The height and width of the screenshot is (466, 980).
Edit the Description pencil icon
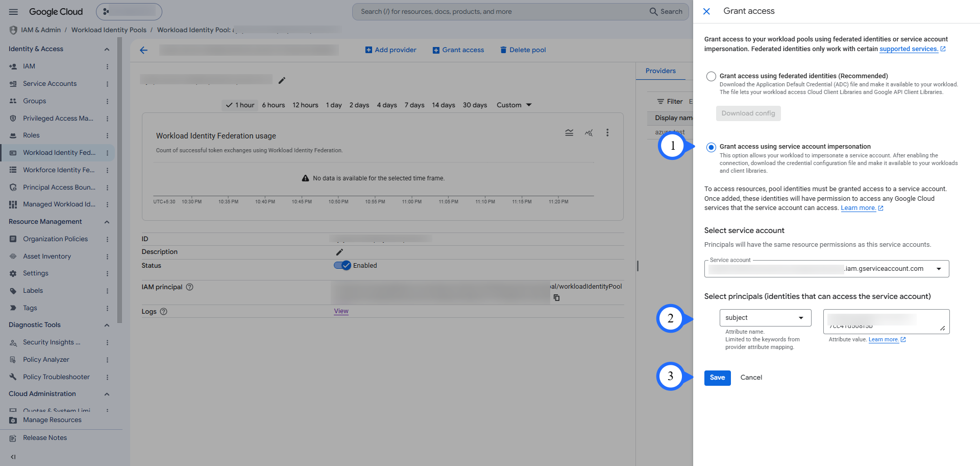[339, 252]
